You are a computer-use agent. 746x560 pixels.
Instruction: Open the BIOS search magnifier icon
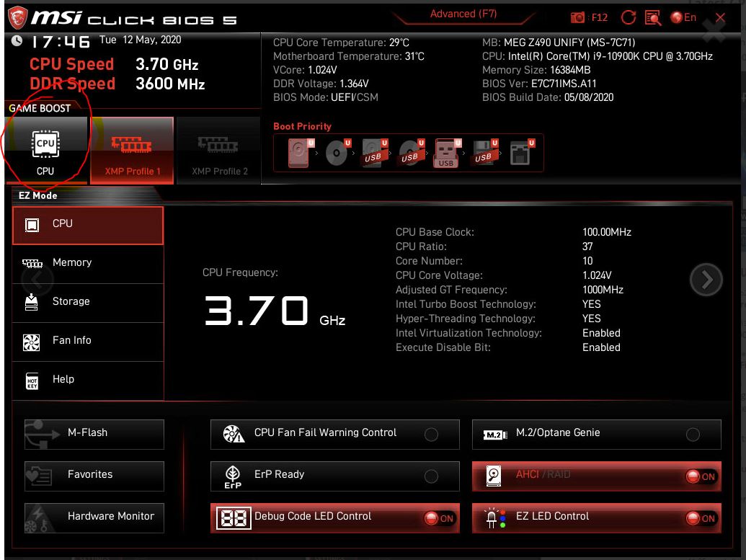tap(653, 18)
